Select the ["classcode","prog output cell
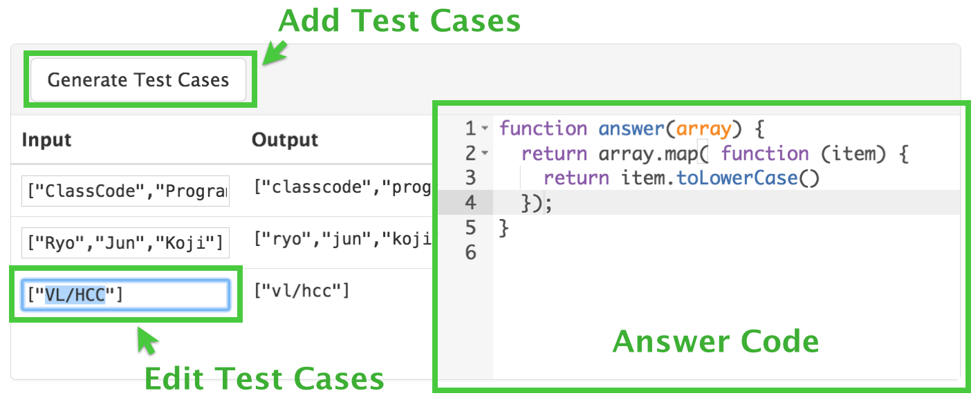 click(x=342, y=188)
